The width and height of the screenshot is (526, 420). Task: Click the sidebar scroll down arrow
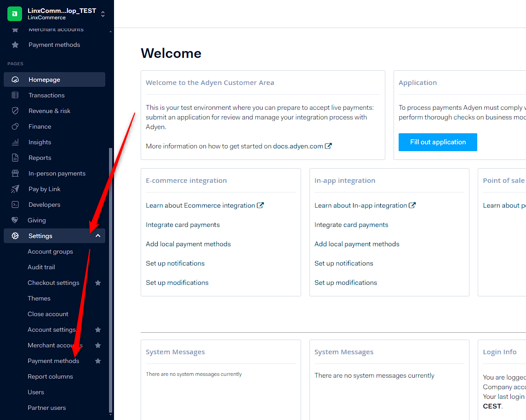[x=111, y=415]
